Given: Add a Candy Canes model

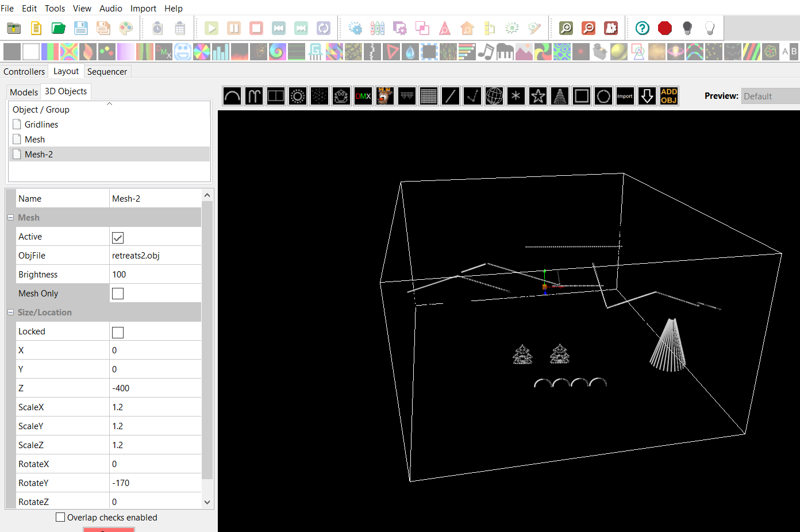Looking at the screenshot, I should [254, 96].
